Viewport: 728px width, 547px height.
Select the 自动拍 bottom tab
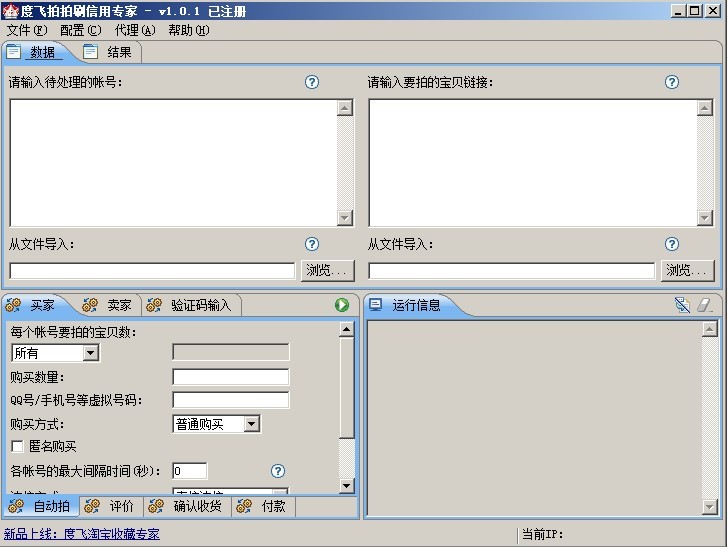click(x=41, y=506)
